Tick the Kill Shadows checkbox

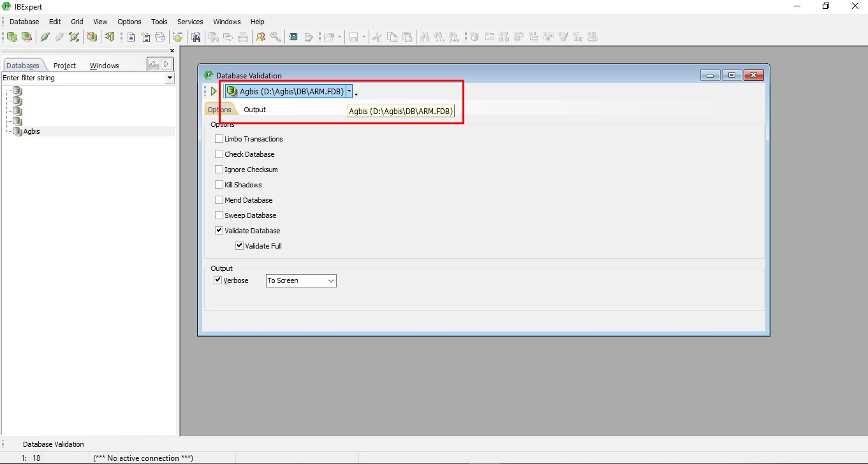(219, 185)
